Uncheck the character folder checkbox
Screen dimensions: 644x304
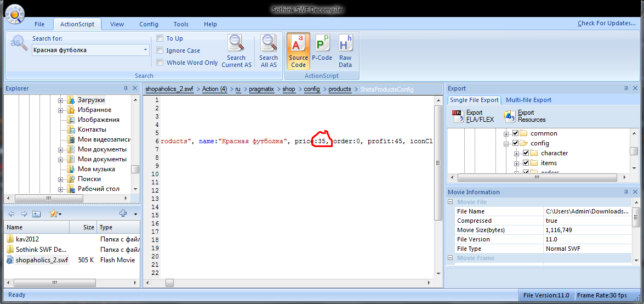[525, 153]
